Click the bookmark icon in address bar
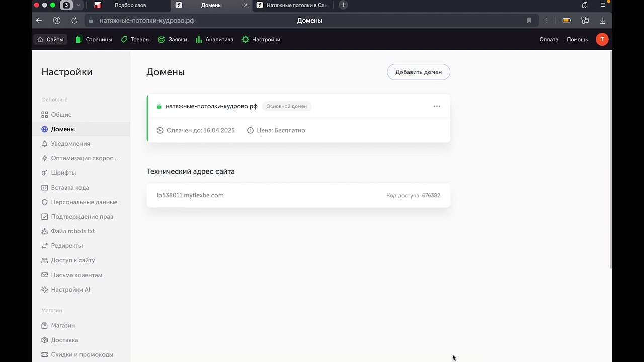This screenshot has width=644, height=362. [x=529, y=21]
